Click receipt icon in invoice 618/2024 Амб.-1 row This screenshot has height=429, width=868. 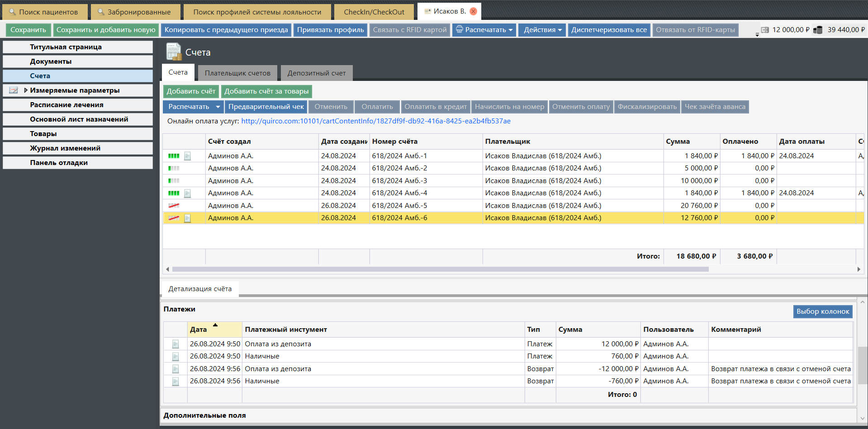(x=187, y=156)
